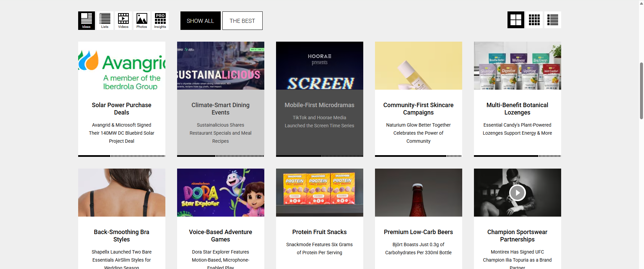Screen dimensions: 644x269
Task: Open the botanical lozenges packages thumbnail
Action: (518, 65)
